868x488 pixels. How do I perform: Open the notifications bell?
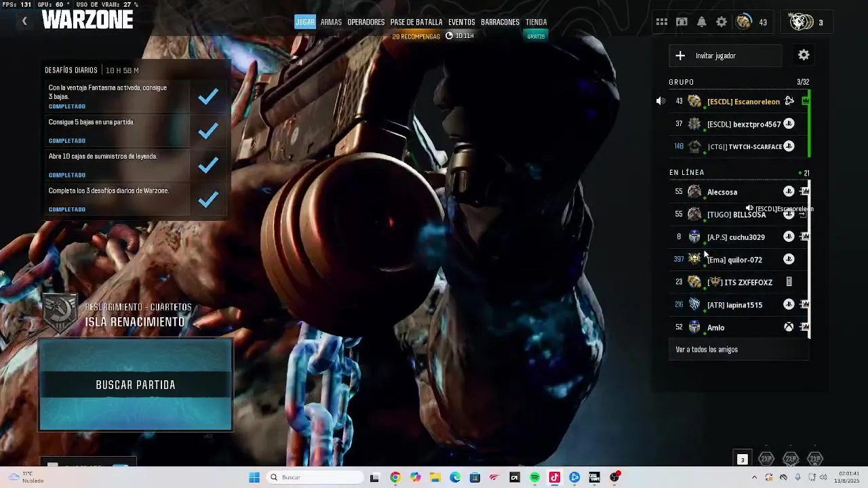[702, 22]
